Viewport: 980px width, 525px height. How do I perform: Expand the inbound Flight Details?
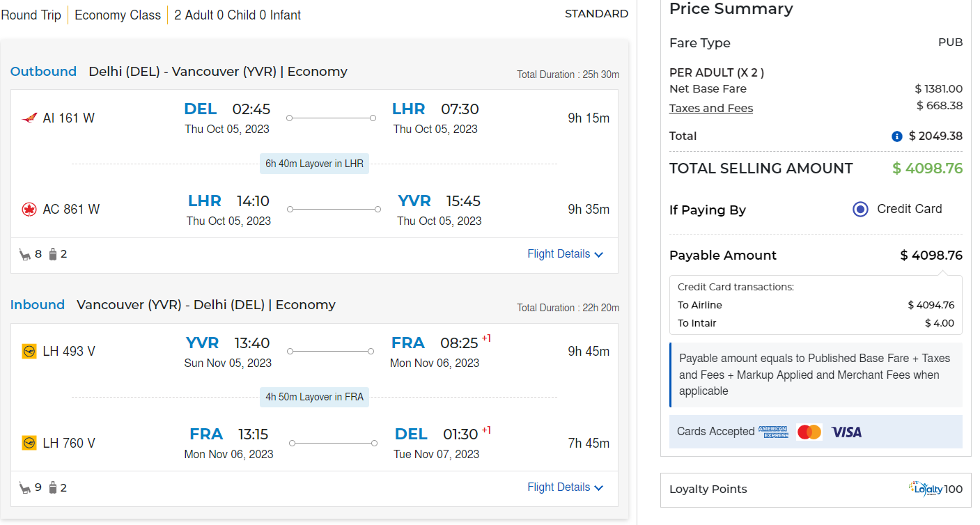[565, 487]
